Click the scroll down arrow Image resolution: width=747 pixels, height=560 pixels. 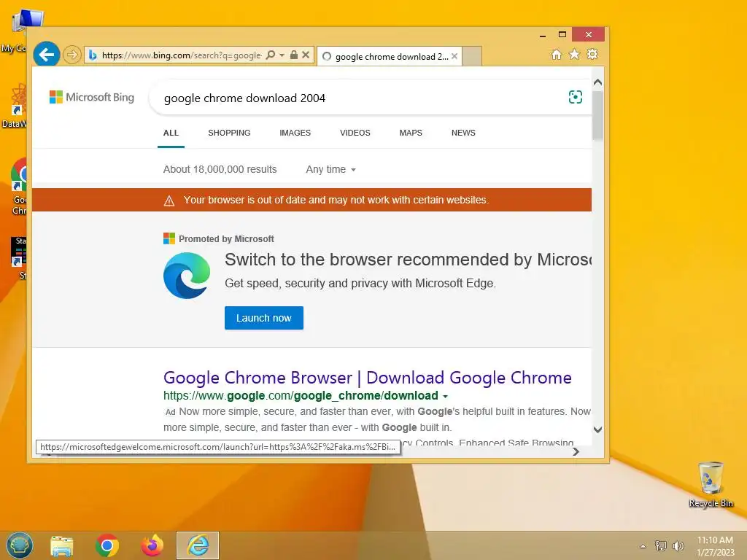tap(598, 429)
